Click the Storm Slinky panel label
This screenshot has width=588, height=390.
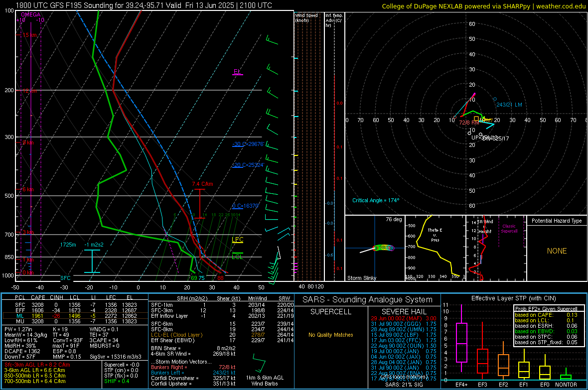361,278
